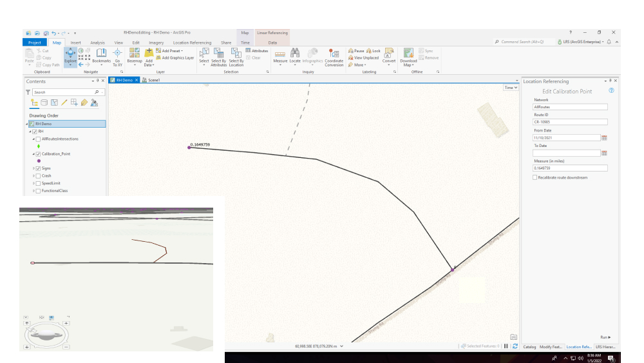Click the Go To XY tool
This screenshot has height=363, width=644.
pyautogui.click(x=117, y=57)
